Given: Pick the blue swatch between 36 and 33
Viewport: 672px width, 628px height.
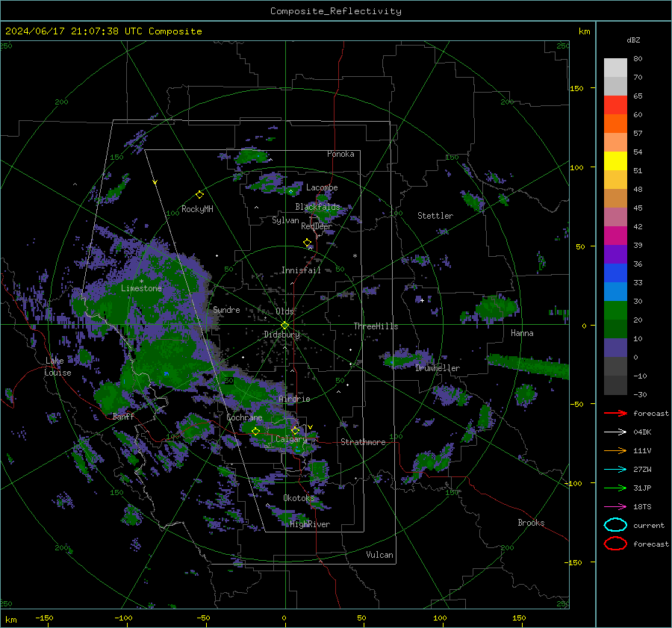Looking at the screenshot, I should pos(615,273).
